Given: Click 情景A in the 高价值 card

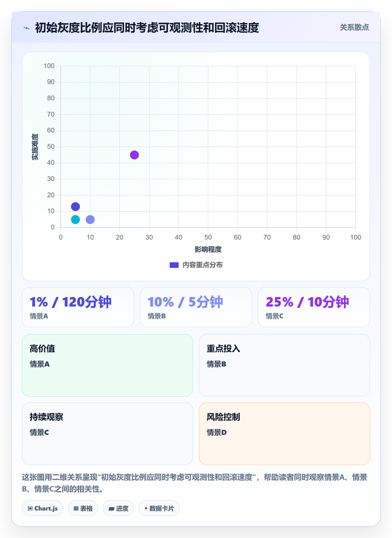Looking at the screenshot, I should click(x=40, y=364).
